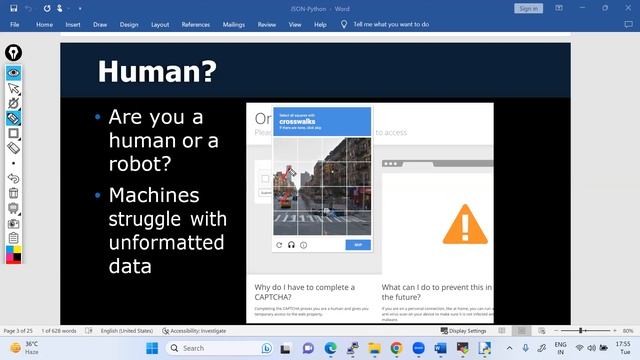Switch to the Insert tab

73,24
